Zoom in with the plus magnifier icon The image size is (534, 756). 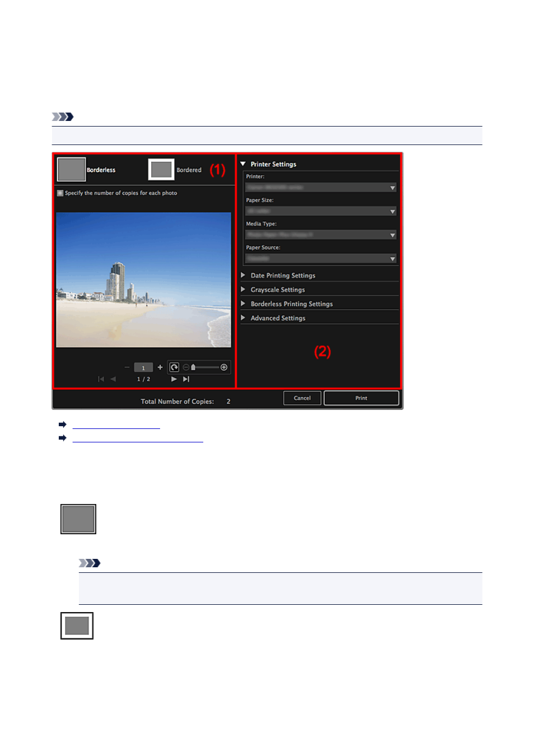(x=224, y=367)
